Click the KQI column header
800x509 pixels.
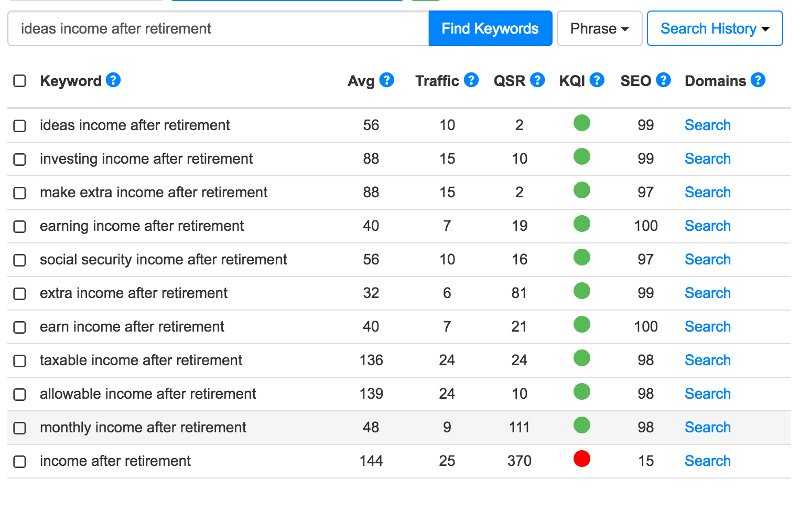tap(572, 81)
